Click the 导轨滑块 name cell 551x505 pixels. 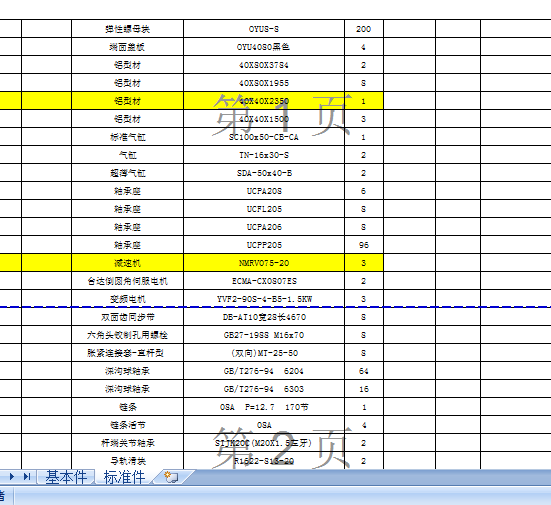click(x=127, y=461)
